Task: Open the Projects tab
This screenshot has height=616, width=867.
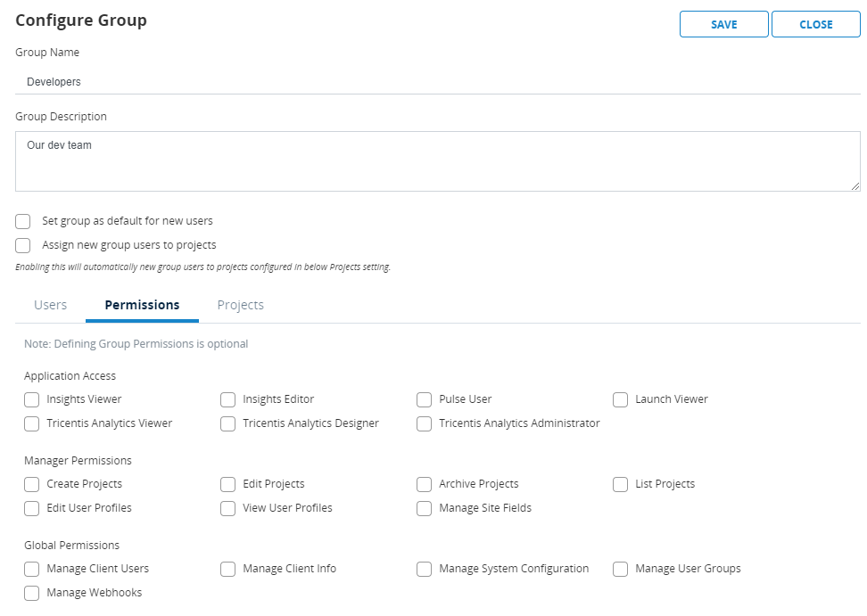Action: coord(240,305)
